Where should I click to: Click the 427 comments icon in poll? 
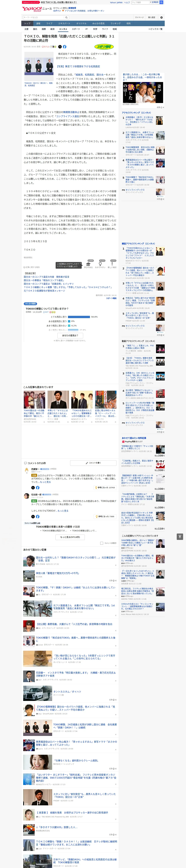tap(46, 312)
